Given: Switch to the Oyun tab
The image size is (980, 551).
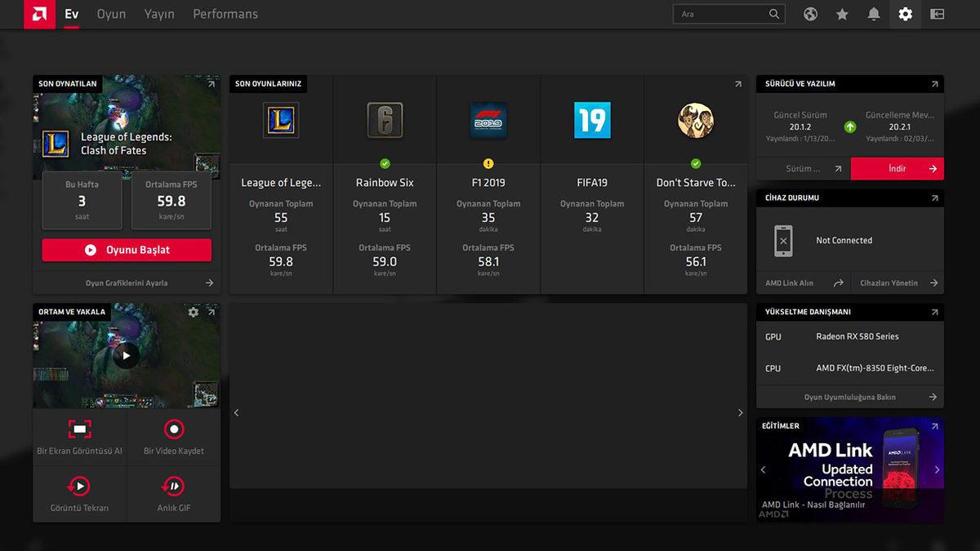Looking at the screenshot, I should pos(111,14).
